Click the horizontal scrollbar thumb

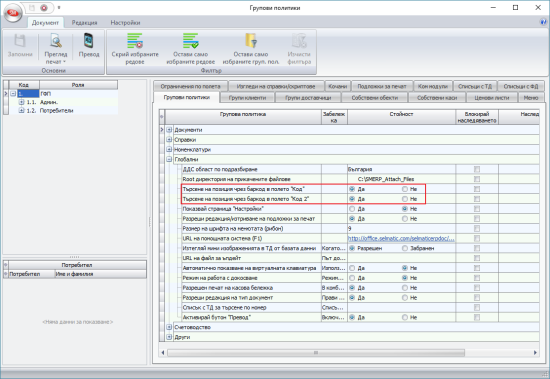[x=316, y=352]
